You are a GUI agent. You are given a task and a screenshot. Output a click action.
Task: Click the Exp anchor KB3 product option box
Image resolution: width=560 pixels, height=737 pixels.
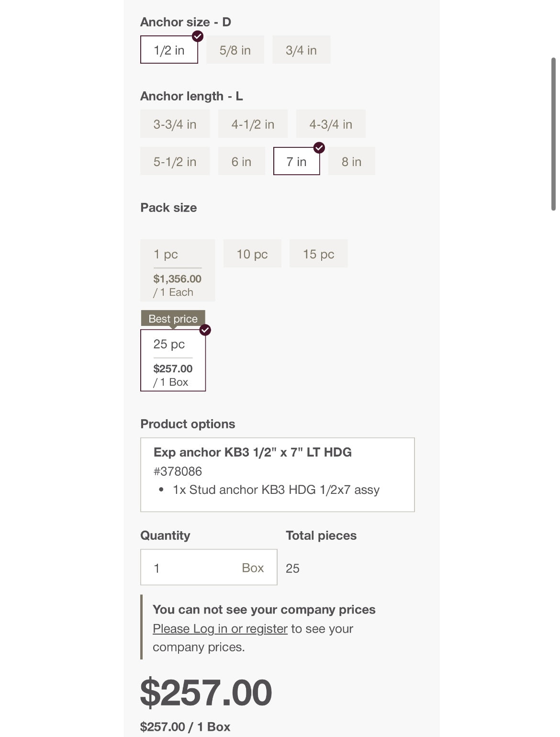[x=277, y=474]
